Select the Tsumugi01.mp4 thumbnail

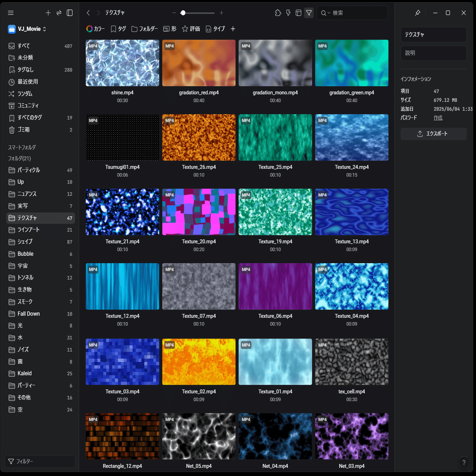122,137
